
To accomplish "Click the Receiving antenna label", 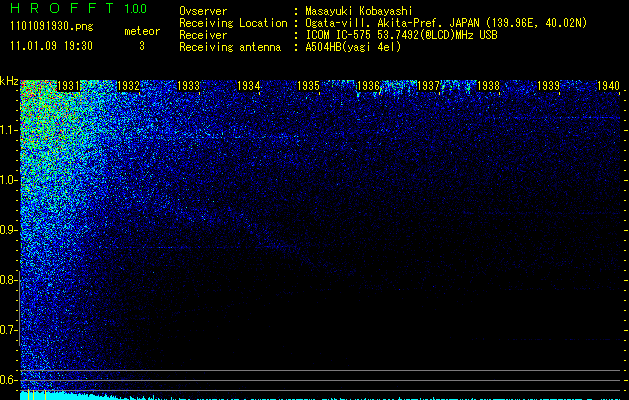I will [230, 47].
